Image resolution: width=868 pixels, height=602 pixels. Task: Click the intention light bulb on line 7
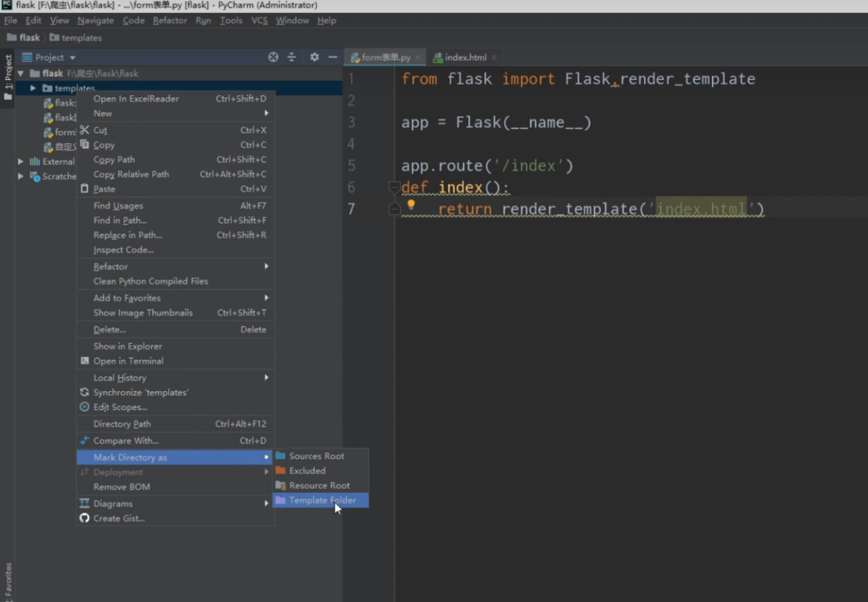(x=411, y=205)
